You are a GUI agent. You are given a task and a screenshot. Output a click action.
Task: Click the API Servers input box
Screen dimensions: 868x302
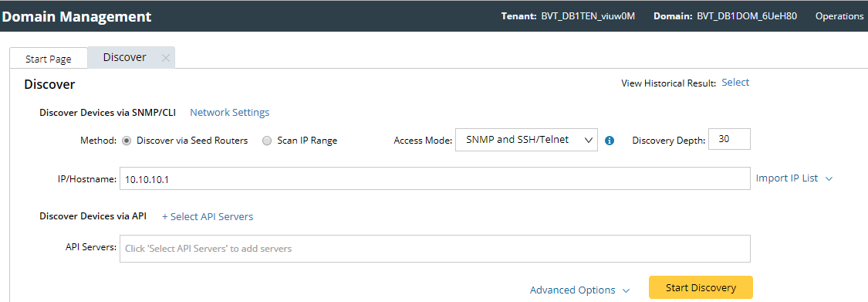(x=435, y=249)
